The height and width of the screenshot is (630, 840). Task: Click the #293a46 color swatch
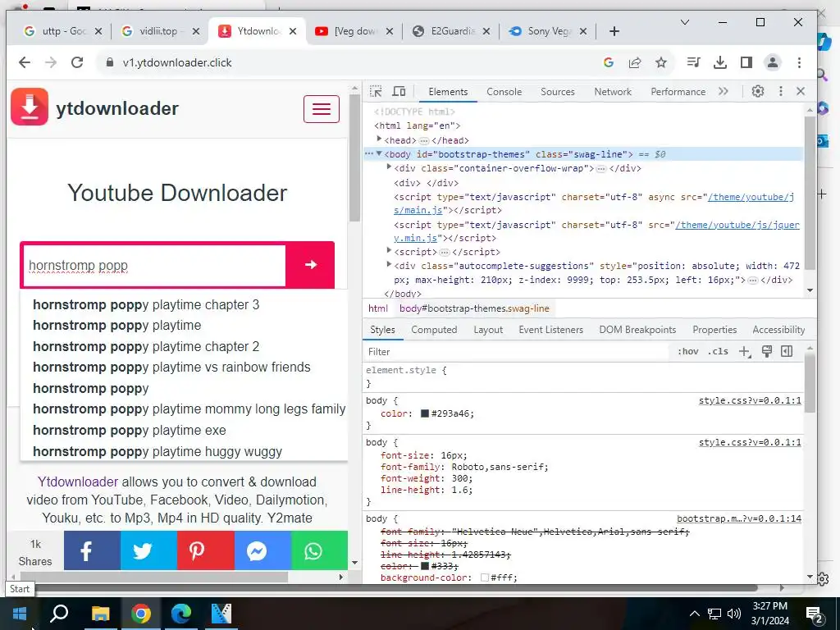click(x=425, y=413)
